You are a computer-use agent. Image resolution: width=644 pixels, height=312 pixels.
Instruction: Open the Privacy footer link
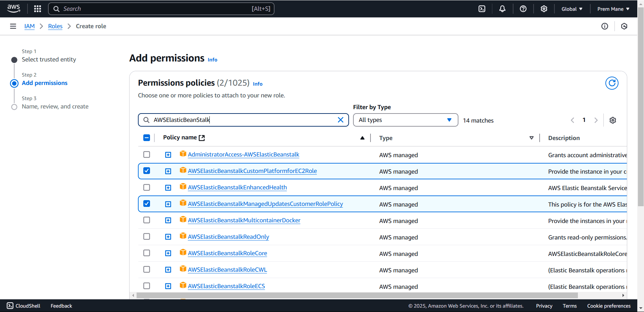click(544, 306)
